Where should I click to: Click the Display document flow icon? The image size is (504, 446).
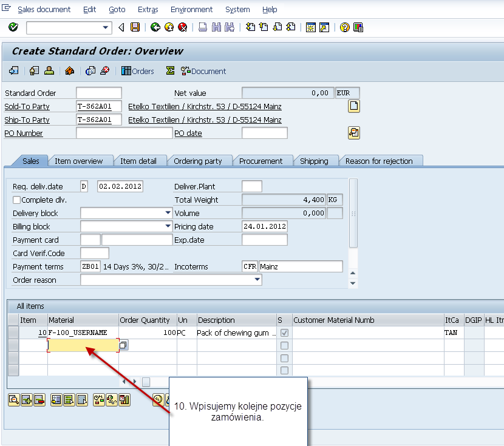click(14, 70)
